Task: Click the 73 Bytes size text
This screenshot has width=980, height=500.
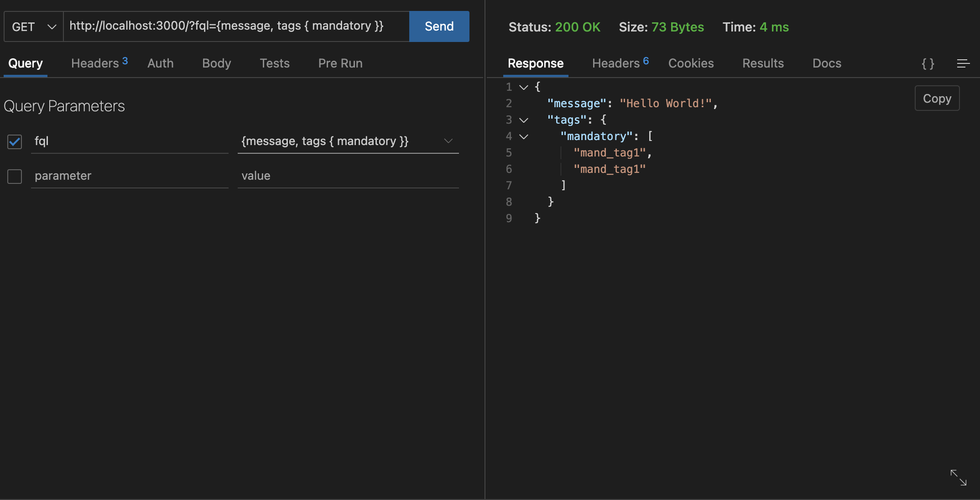Action: coord(678,27)
